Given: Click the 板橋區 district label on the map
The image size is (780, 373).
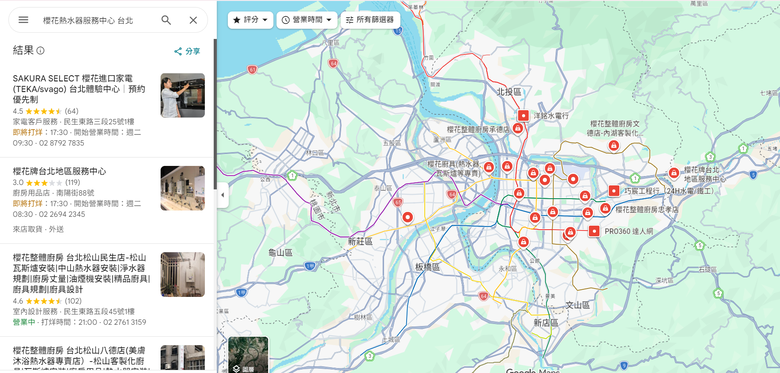Looking at the screenshot, I should tap(428, 267).
